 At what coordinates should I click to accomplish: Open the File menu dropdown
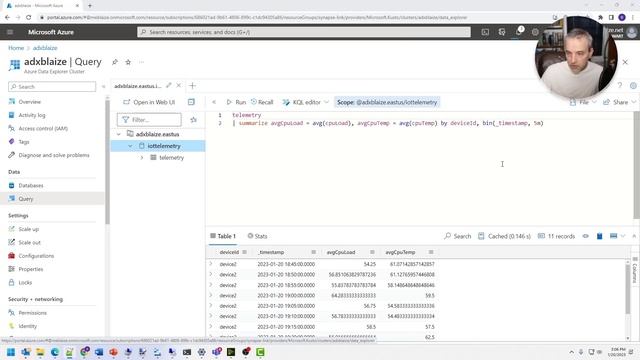click(583, 102)
